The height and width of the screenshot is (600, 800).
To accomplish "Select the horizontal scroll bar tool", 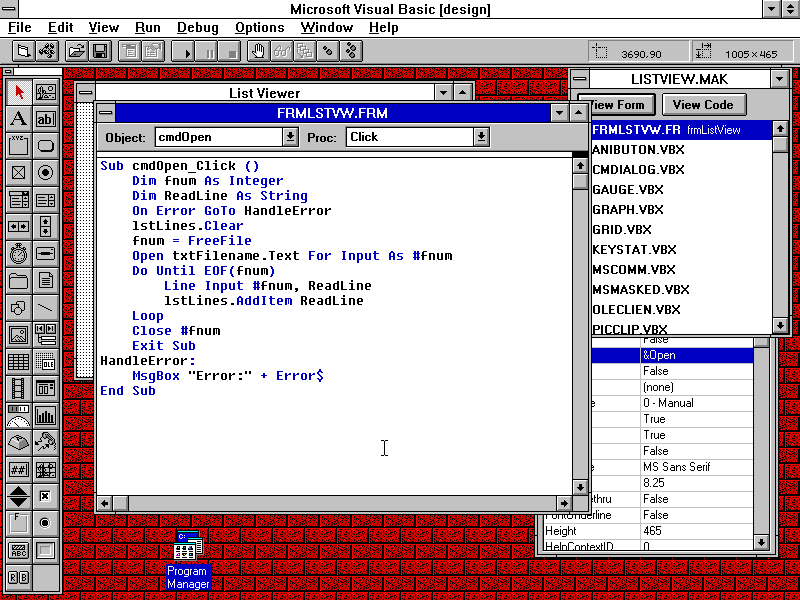I will [19, 227].
